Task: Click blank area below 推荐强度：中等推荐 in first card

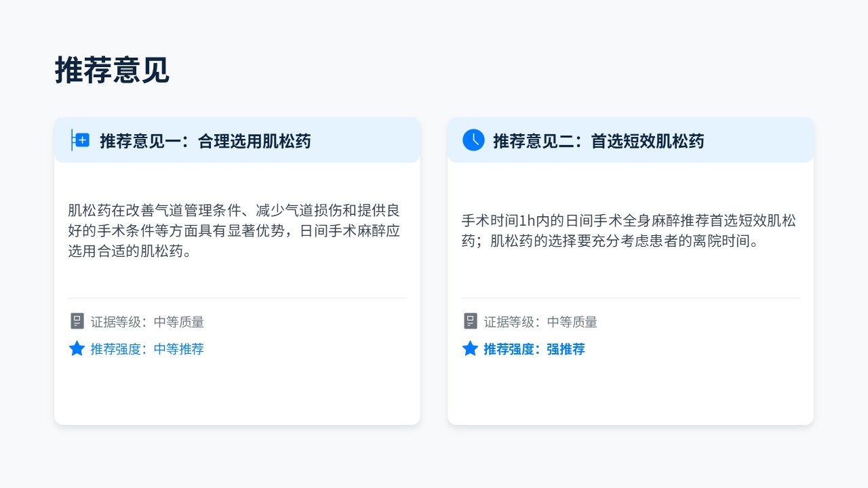Action: pos(237,393)
